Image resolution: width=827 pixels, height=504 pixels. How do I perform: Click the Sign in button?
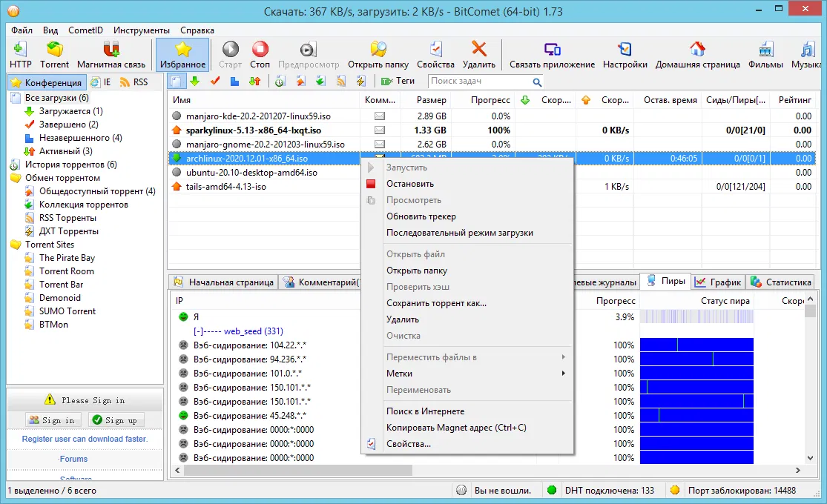click(x=52, y=420)
